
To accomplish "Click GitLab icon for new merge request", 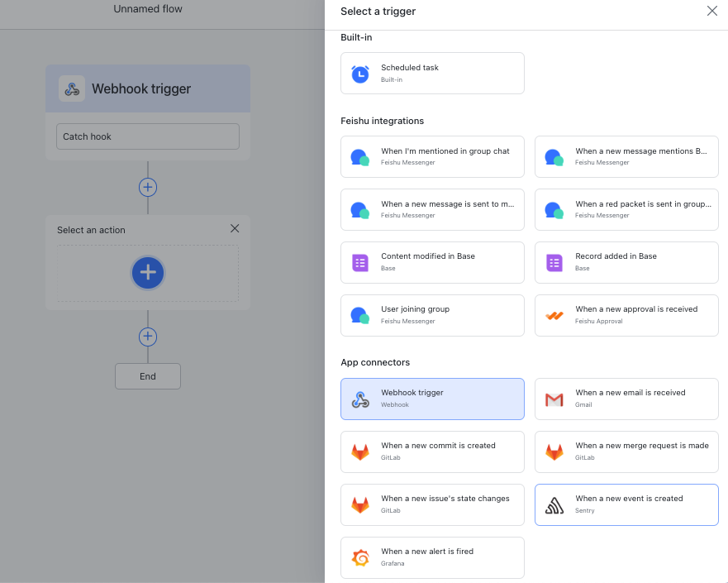I will pos(554,452).
